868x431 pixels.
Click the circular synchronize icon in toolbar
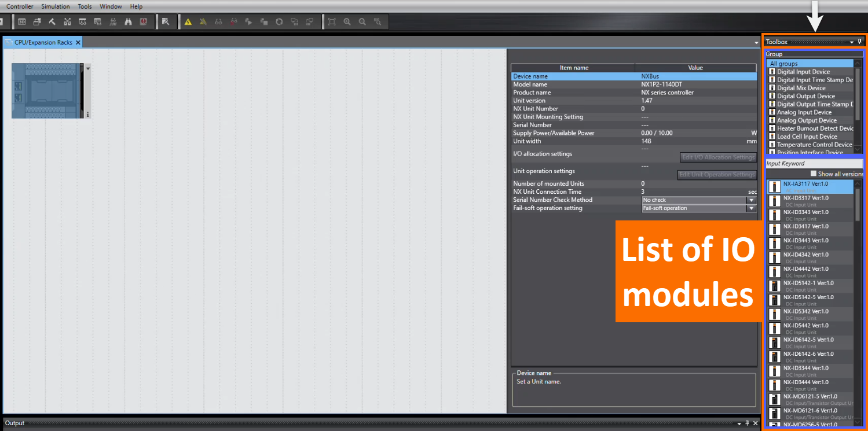click(279, 22)
